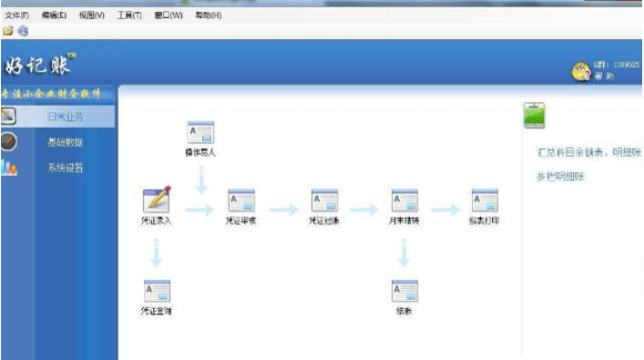
Task: Click the blue back toolbar icon
Action: click(x=23, y=31)
